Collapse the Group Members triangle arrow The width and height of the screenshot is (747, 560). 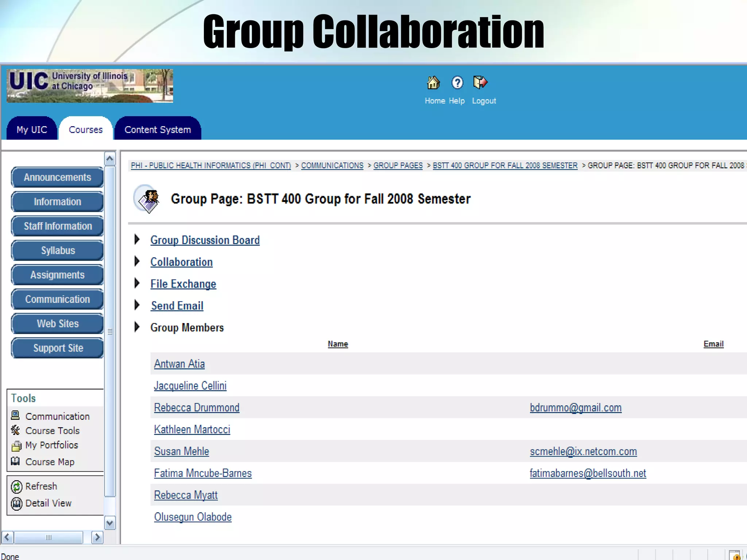coord(137,327)
